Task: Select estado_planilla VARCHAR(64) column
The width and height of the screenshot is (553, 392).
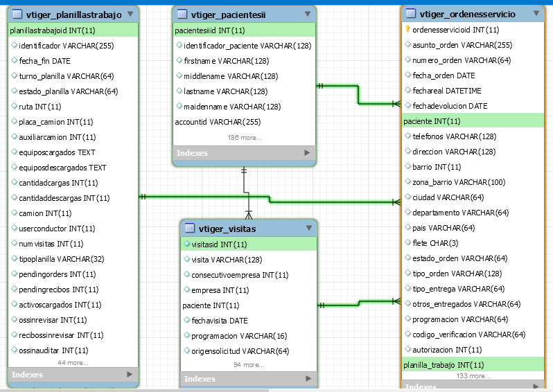Action: pos(73,91)
